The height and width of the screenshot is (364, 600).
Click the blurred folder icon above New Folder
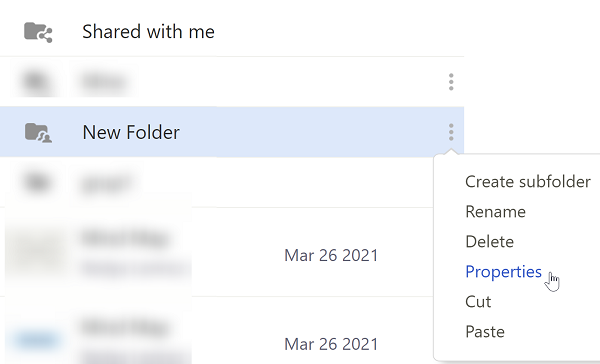pyautogui.click(x=37, y=82)
